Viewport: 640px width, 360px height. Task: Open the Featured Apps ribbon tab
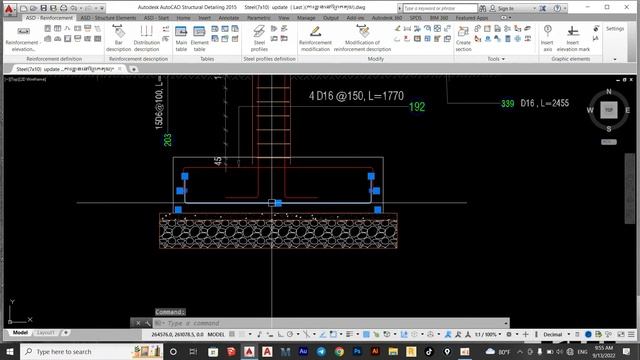click(471, 18)
